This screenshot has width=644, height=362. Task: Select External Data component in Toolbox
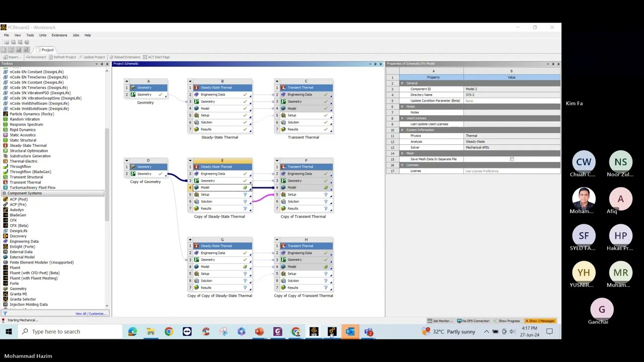pos(21,252)
